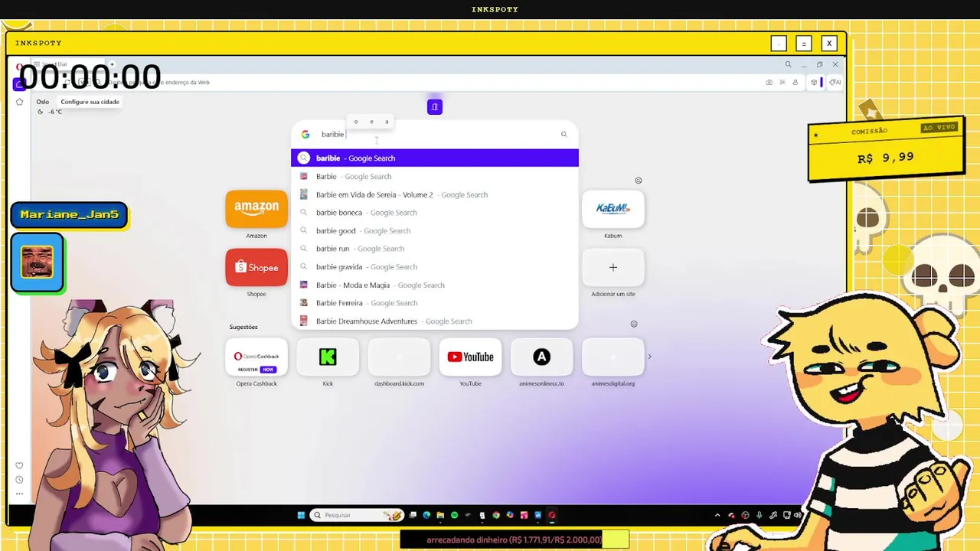The image size is (980, 551).
Task: Pick the 'Barbie Dreamhouse Adventures' suggestion
Action: (x=435, y=321)
